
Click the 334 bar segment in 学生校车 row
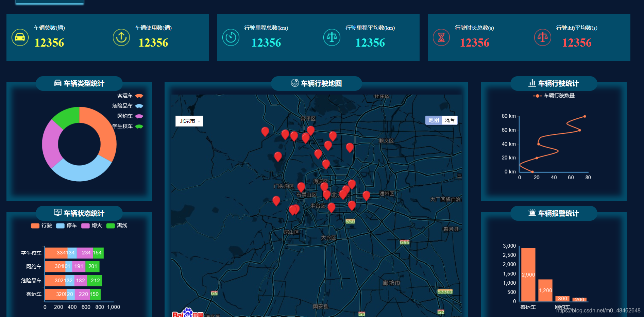click(x=56, y=253)
